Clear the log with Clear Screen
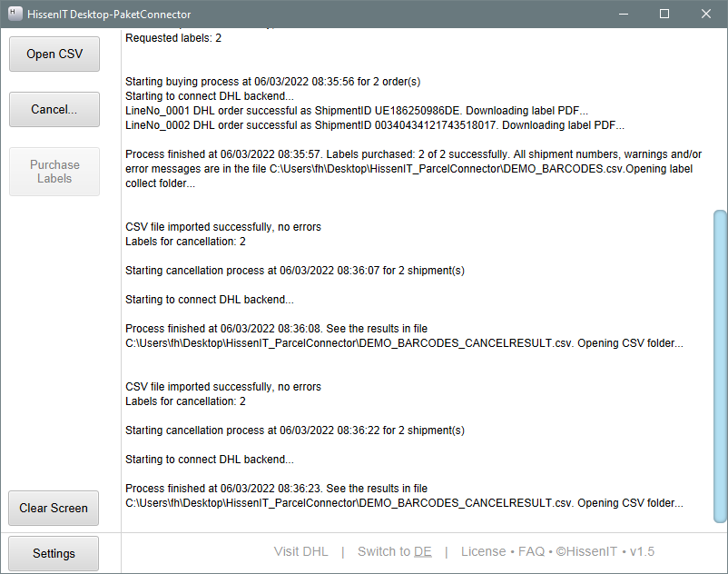The image size is (728, 574). (x=54, y=508)
